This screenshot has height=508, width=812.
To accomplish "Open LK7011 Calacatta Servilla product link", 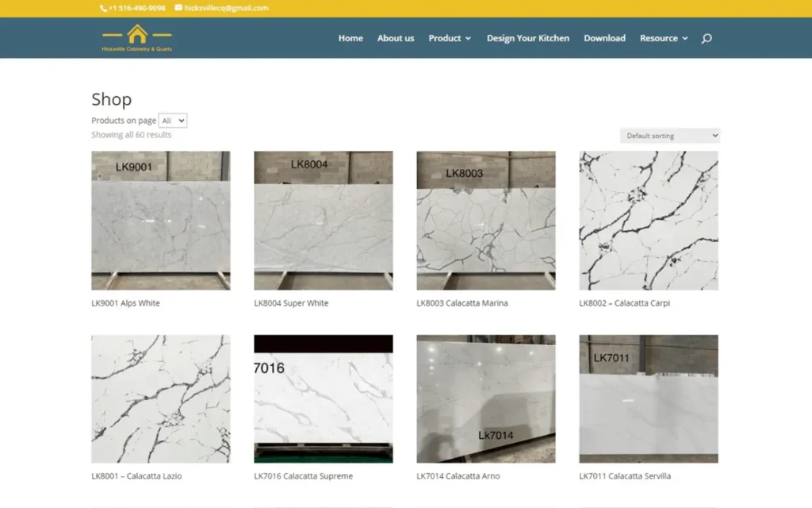I will click(625, 476).
